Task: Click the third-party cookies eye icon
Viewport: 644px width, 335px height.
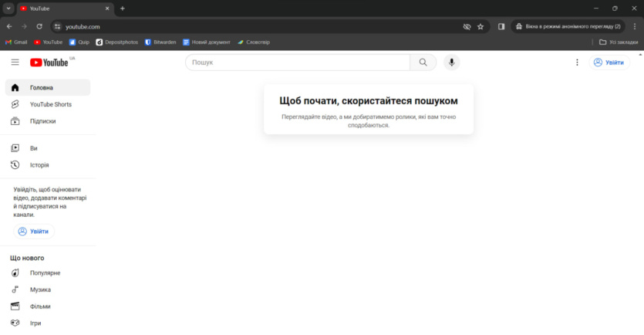Action: pos(467,27)
